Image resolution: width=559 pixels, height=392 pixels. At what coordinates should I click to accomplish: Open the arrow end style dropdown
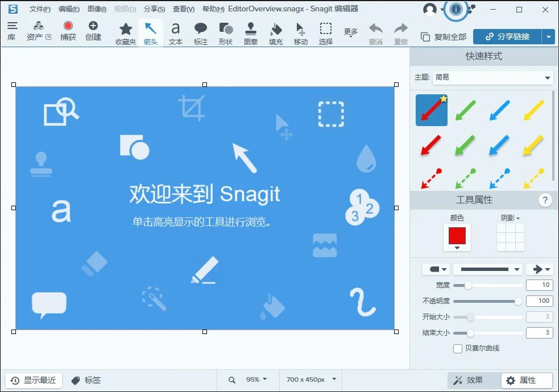(539, 268)
